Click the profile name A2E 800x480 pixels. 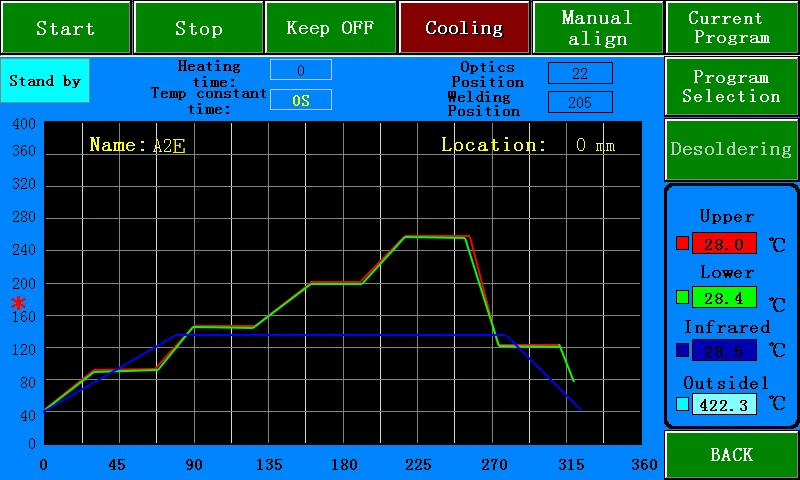click(169, 146)
